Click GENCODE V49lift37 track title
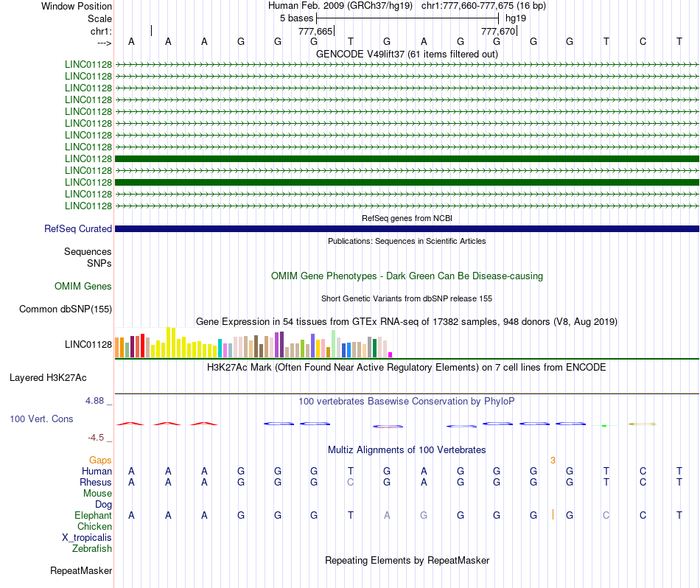700x588 pixels. (407, 54)
